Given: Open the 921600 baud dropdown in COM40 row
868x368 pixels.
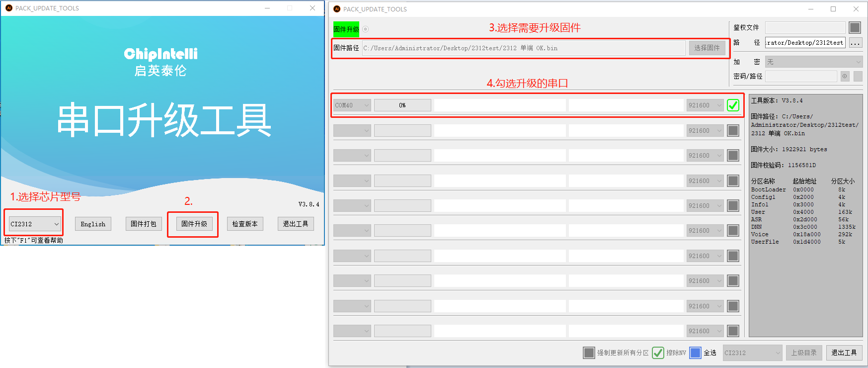Looking at the screenshot, I should point(705,105).
